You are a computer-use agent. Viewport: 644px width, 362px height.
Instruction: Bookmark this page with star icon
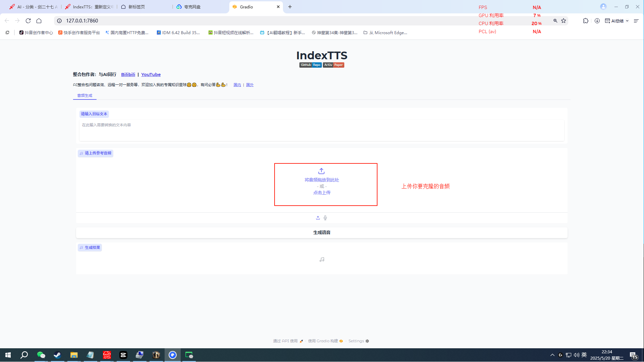point(564,21)
